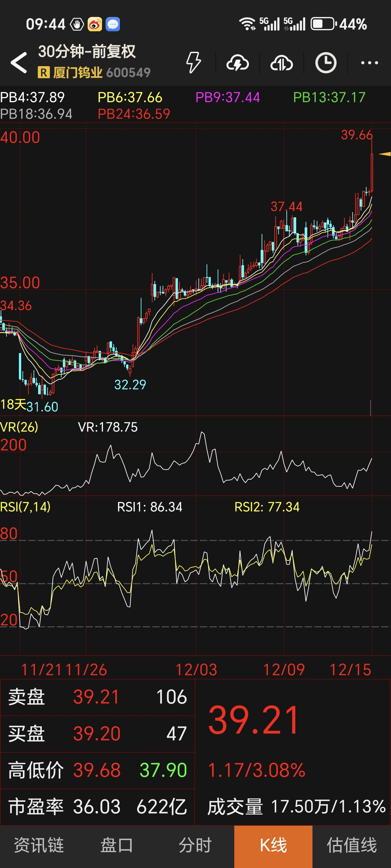The image size is (391, 868).
Task: Tap the 12/03 date label
Action: [196, 670]
